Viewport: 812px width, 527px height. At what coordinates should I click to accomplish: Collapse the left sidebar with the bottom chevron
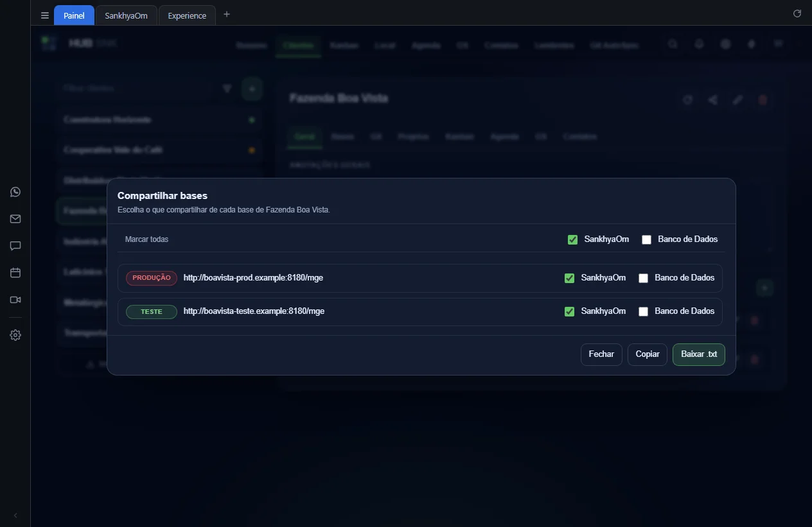15,515
